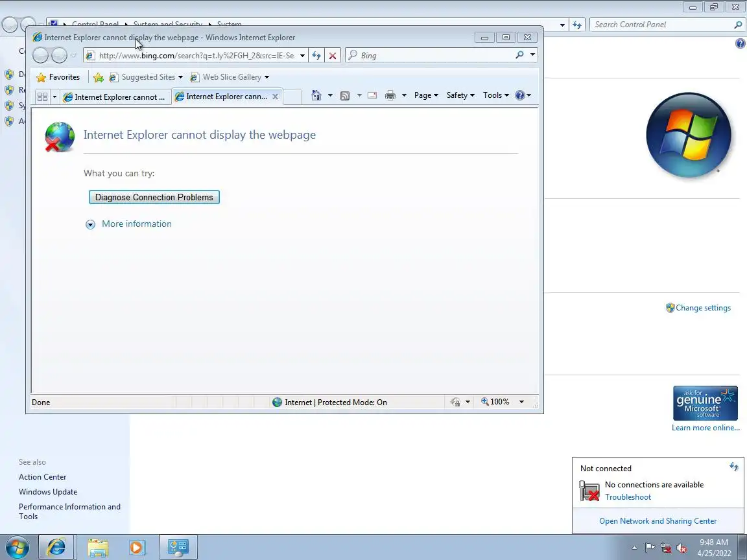
Task: Select the second Internet Explorer cann... tab
Action: [x=222, y=97]
